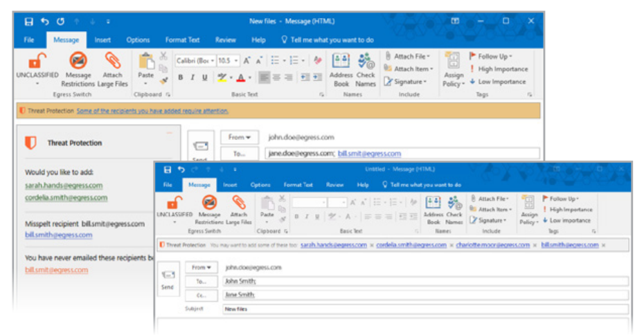
Task: Click UNCLASSIFIED padlock icon in New files window
Action: [37, 61]
